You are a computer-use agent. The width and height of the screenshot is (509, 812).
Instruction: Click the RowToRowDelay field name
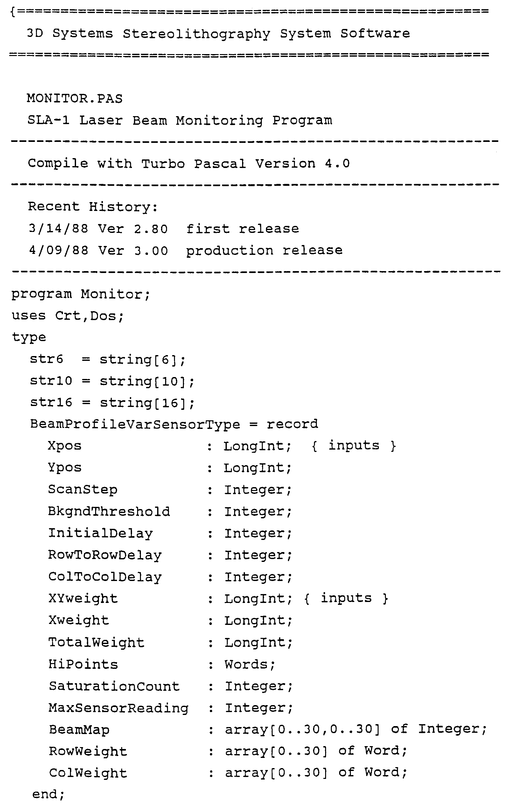tap(105, 555)
